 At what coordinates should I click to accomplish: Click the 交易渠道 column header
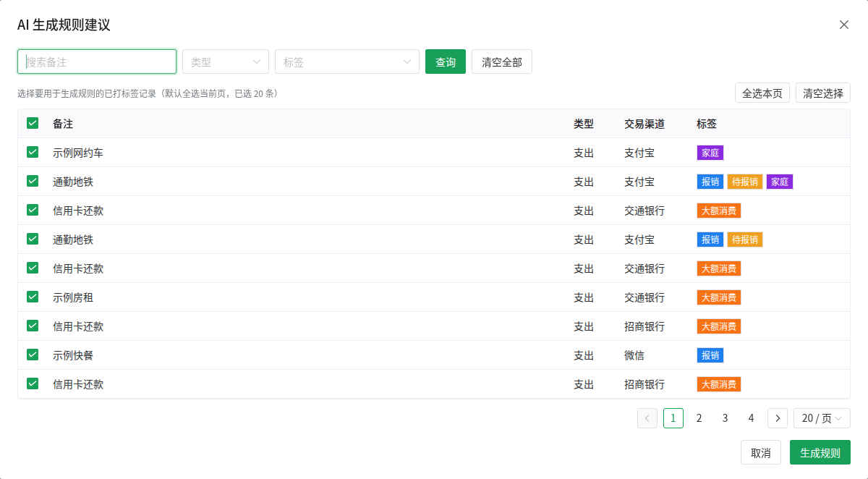click(x=644, y=124)
